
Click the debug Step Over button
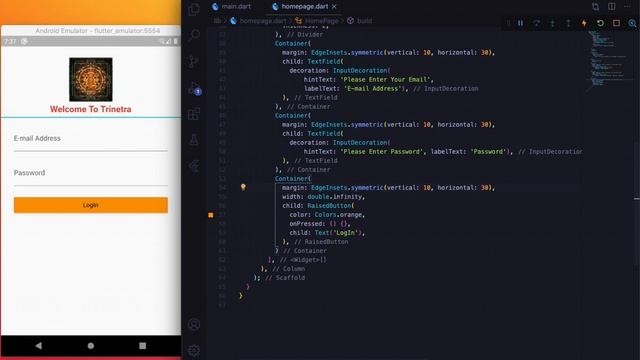[x=536, y=23]
